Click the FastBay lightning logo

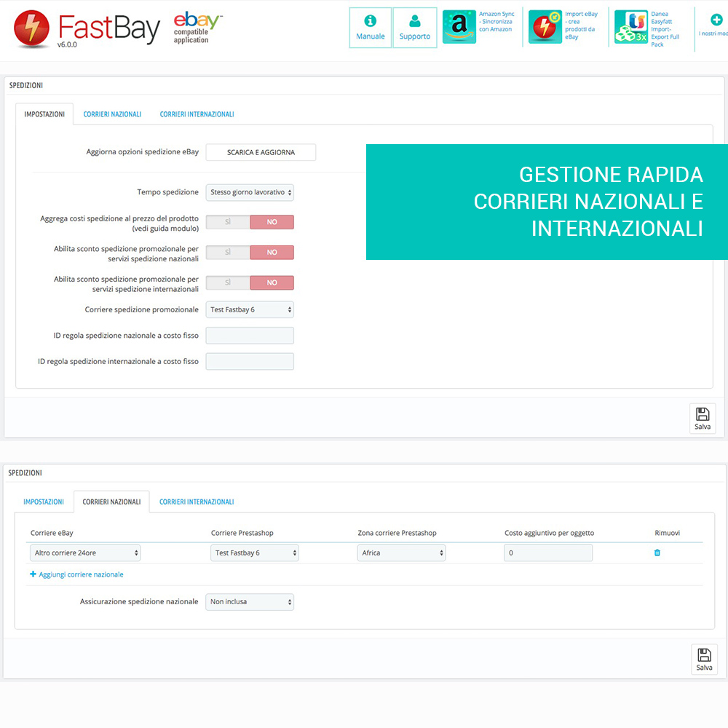(x=31, y=28)
